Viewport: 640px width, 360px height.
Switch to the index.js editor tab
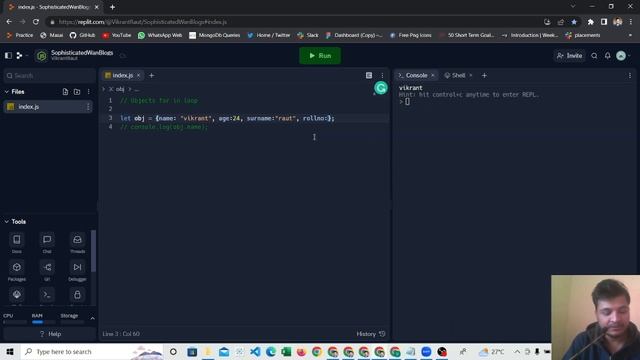click(122, 76)
